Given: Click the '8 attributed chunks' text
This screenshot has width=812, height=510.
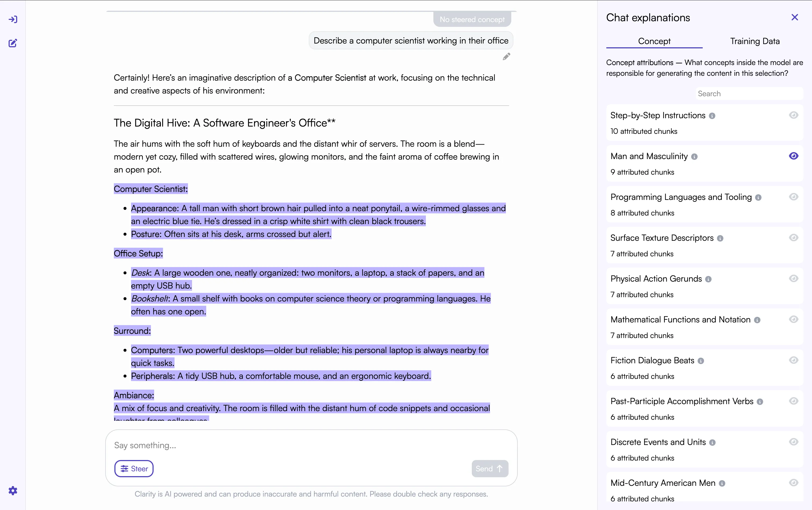Looking at the screenshot, I should coord(643,213).
